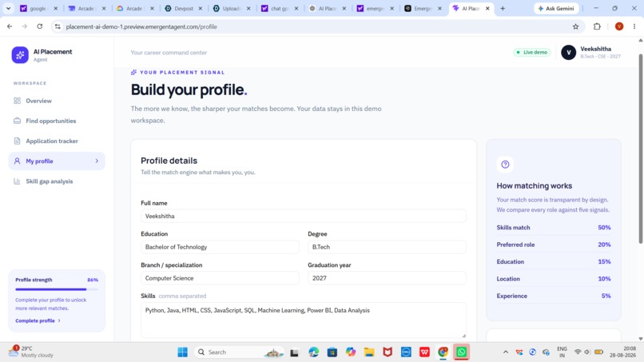Switch to the Devpost browser tab
This screenshot has width=644, height=362.
183,8
